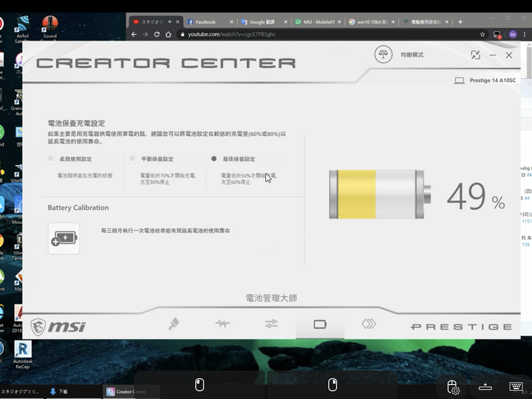The height and width of the screenshot is (399, 532).
Task: Open the Chrome extension icon with red badge
Action: point(497,35)
